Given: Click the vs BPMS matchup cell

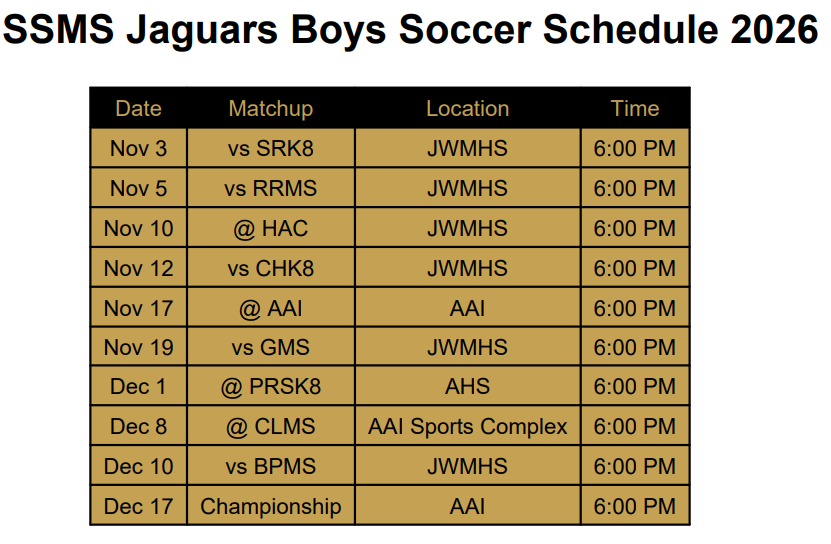Looking at the screenshot, I should click(x=271, y=466).
